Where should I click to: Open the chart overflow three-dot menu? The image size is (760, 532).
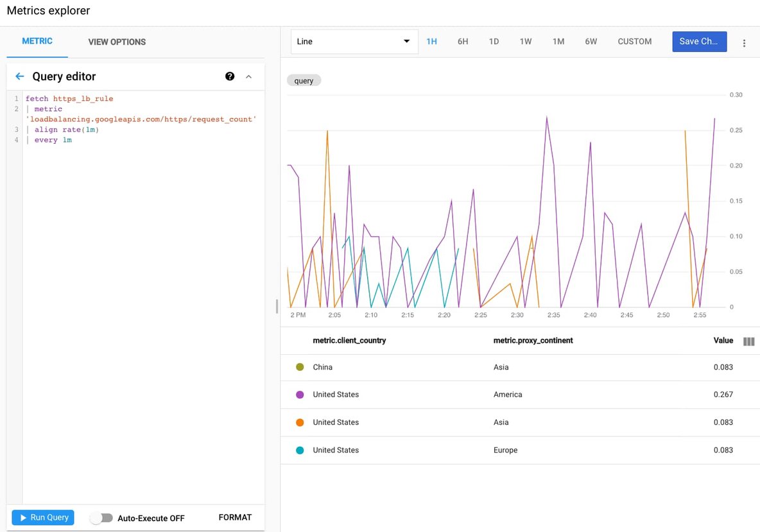click(744, 41)
